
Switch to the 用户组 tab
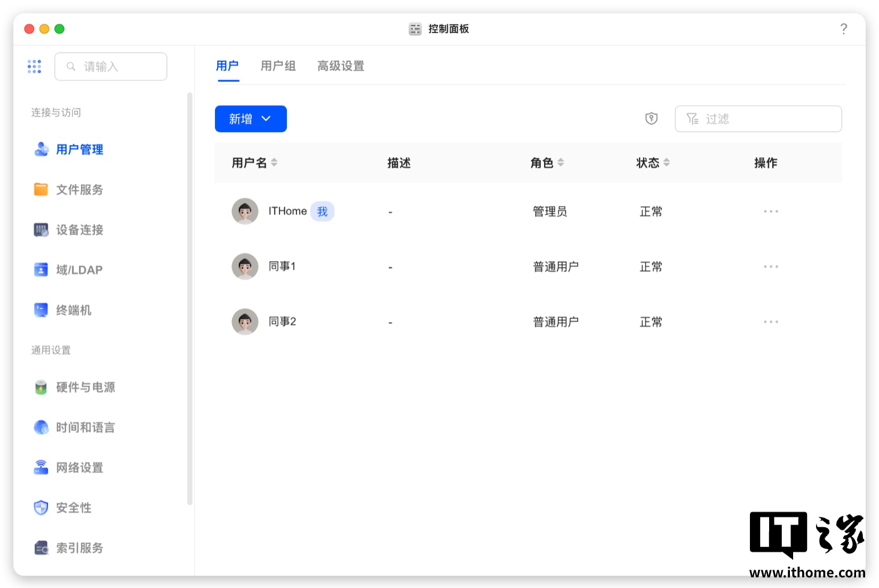278,66
